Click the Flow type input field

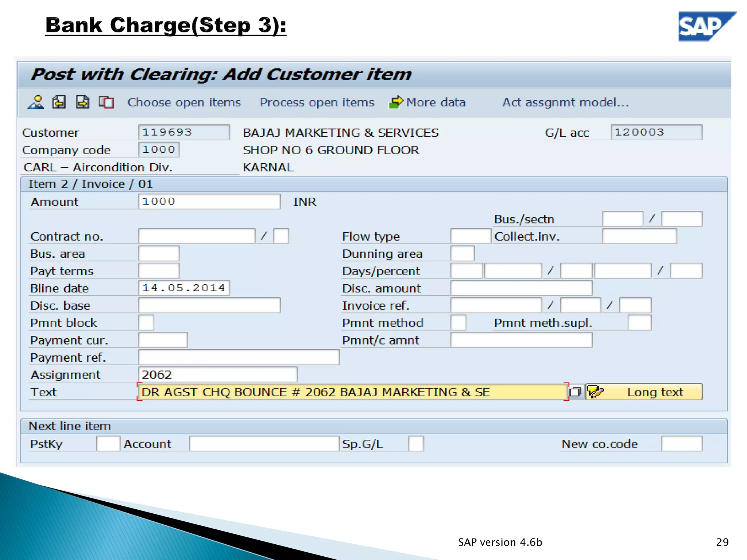pyautogui.click(x=471, y=236)
